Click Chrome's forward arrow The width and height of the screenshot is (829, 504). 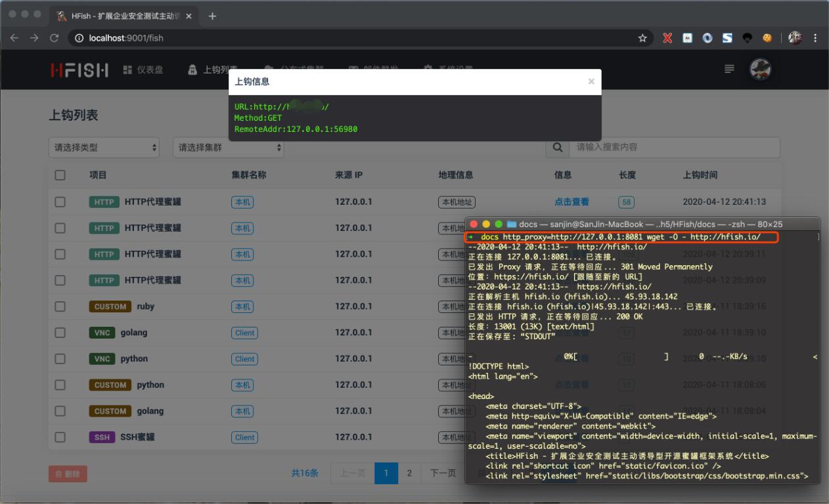34,38
